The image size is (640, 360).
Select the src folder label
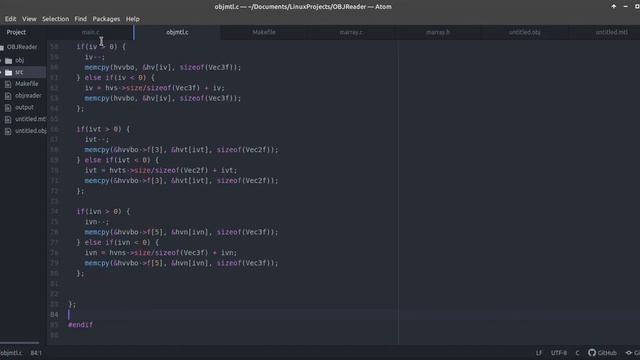(x=19, y=72)
